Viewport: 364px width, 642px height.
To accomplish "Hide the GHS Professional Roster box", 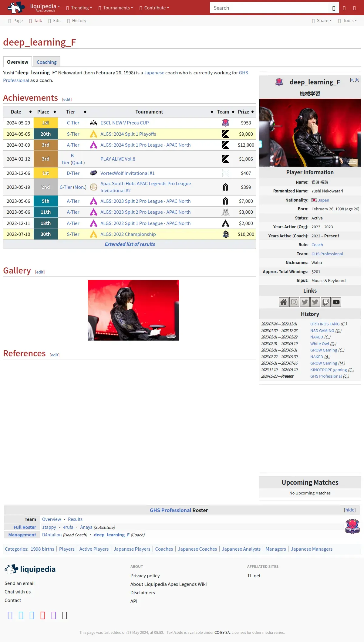I will pyautogui.click(x=350, y=510).
